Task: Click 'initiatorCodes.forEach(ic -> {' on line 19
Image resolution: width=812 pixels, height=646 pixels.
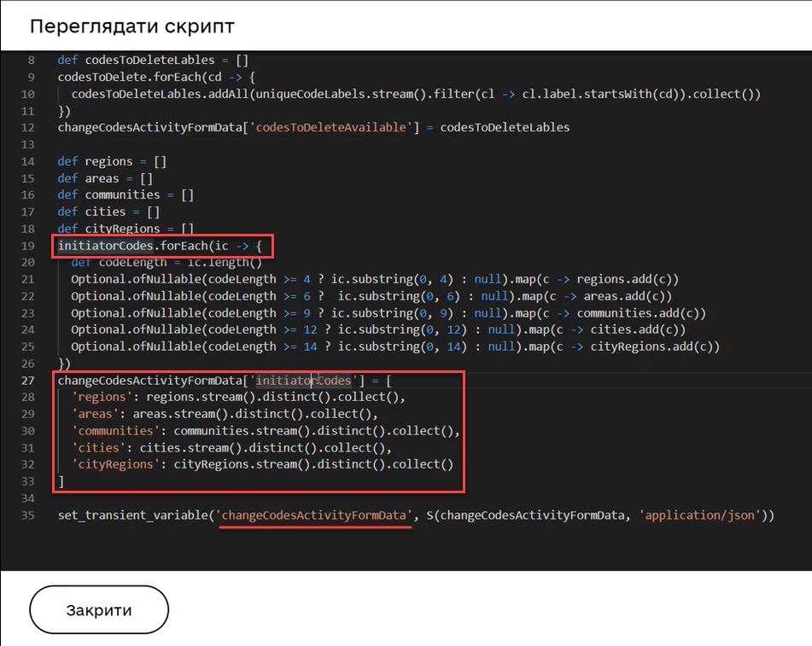Action: point(160,246)
